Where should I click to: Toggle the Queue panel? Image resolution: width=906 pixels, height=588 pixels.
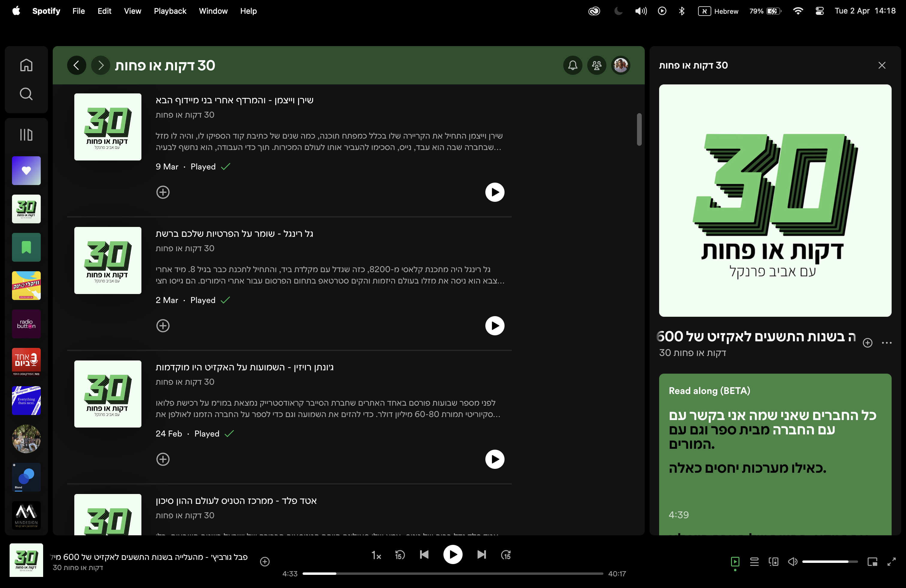(754, 561)
